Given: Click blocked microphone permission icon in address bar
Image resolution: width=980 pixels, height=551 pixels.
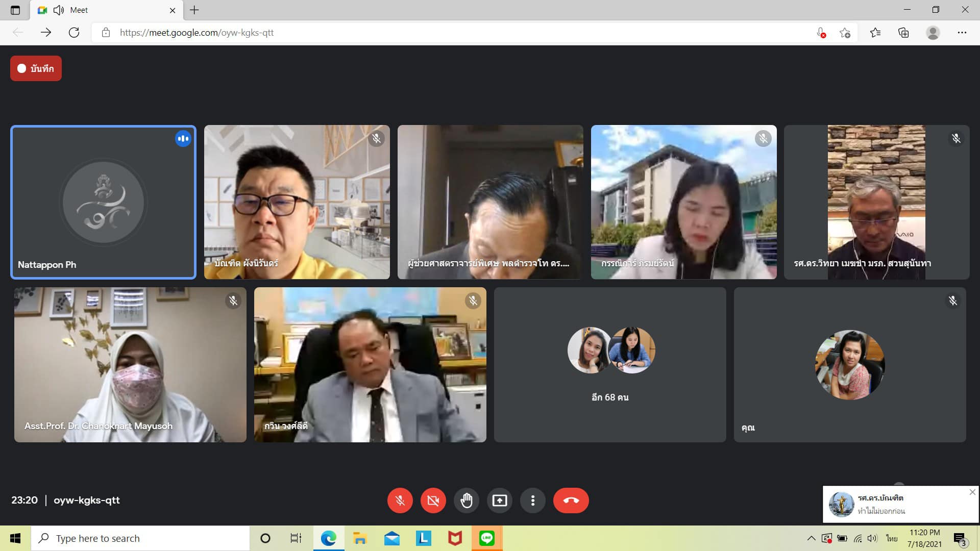Looking at the screenshot, I should tap(821, 33).
